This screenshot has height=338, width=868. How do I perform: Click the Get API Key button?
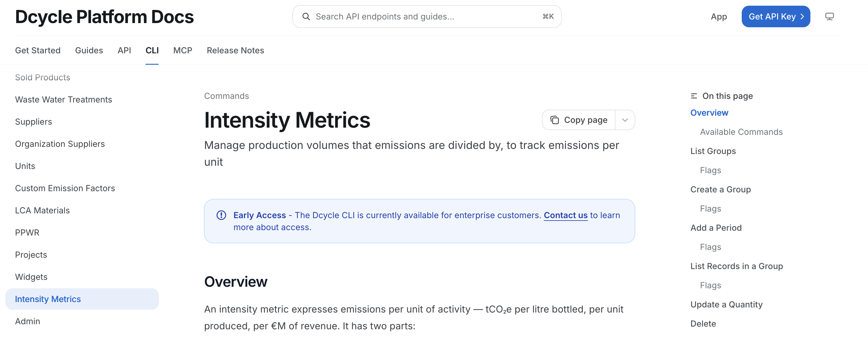[776, 16]
